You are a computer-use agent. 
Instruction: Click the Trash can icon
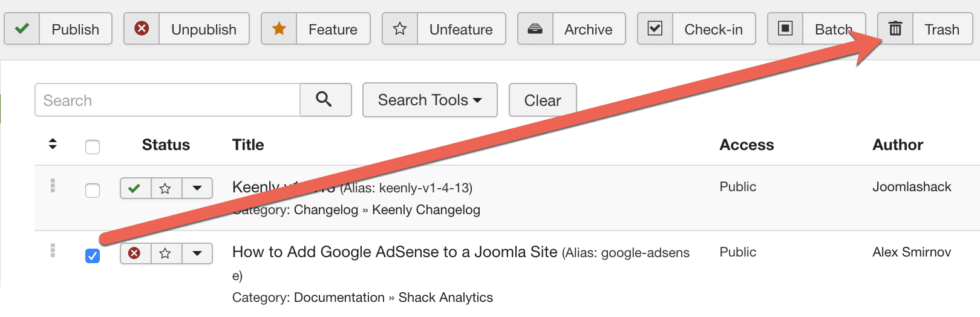click(x=895, y=28)
